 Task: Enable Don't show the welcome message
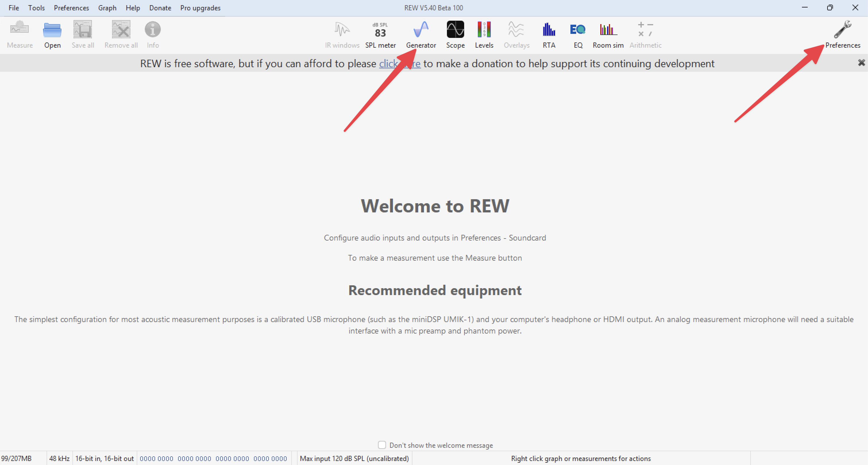coord(382,445)
